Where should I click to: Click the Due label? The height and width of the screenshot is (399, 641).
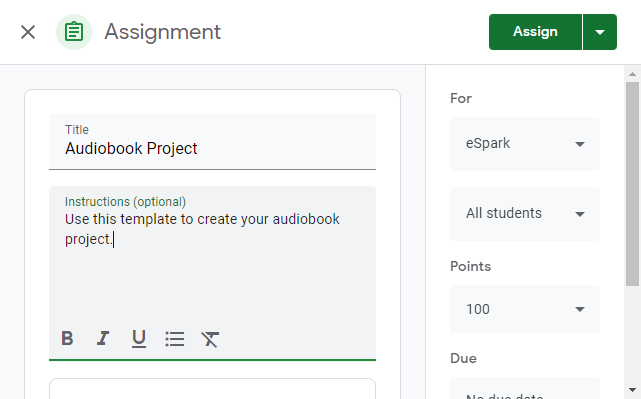(463, 358)
